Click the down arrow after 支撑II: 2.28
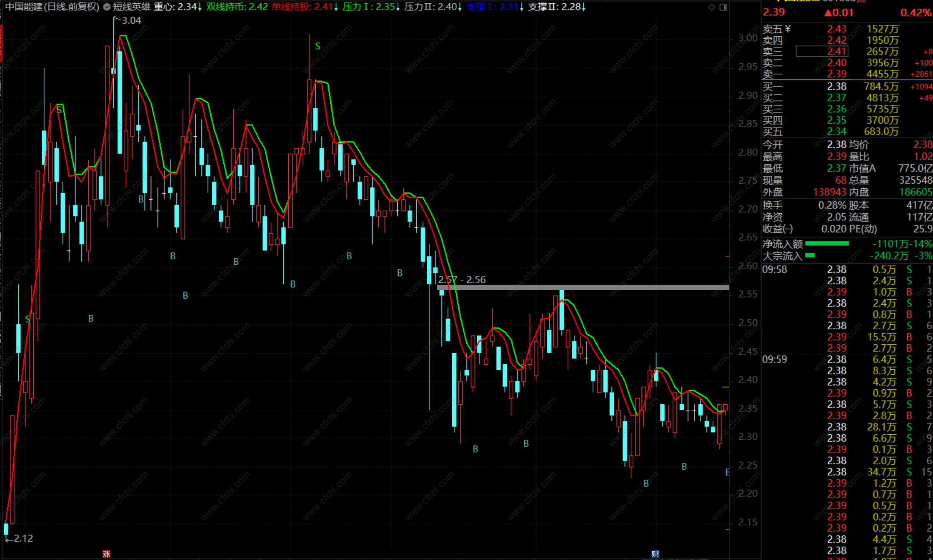Viewport: 933px width, 560px height. click(584, 7)
